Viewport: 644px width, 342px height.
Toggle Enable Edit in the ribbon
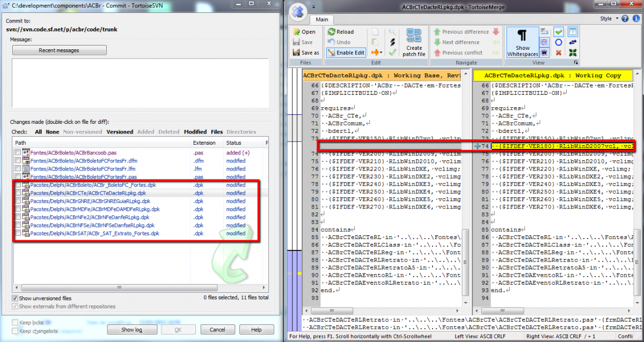[x=346, y=53]
